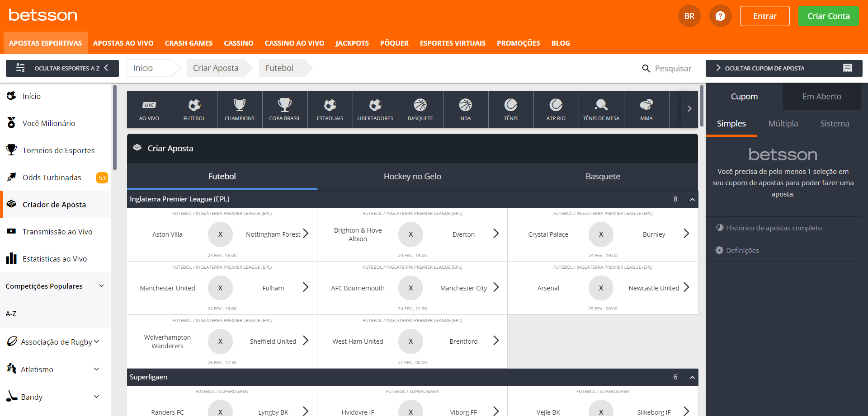Open AFC Bournemouth vs Manchester City arrow

496,287
